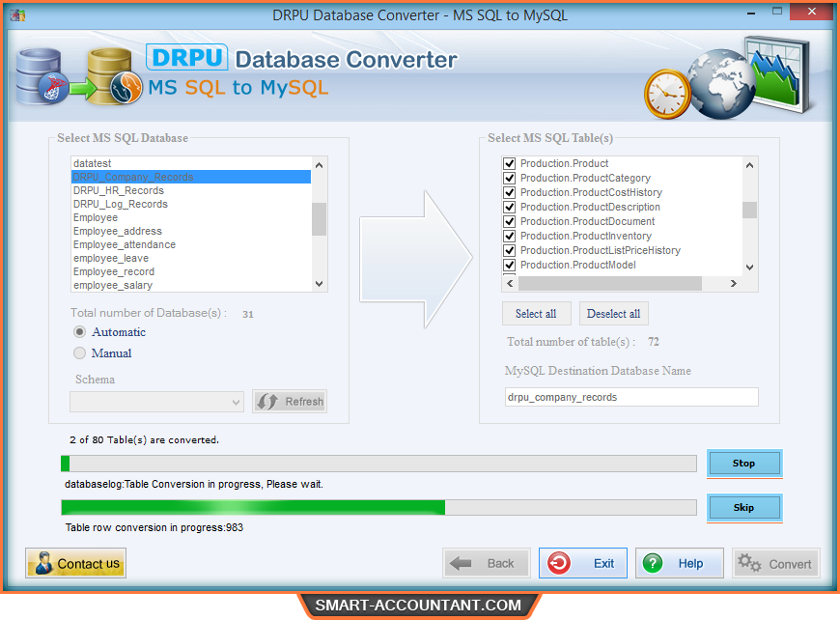This screenshot has width=840, height=620.
Task: Open the Help button
Action: [680, 563]
